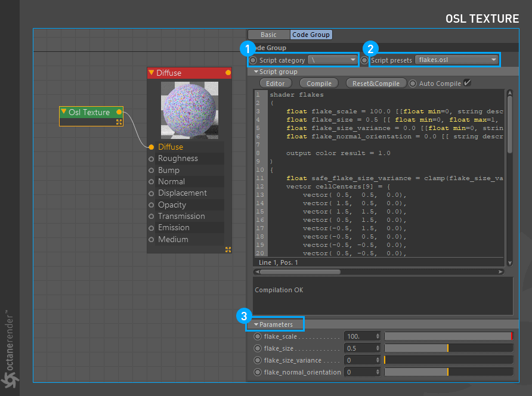Enable the Auto Compile checkbox
532x396 pixels.
pos(468,83)
